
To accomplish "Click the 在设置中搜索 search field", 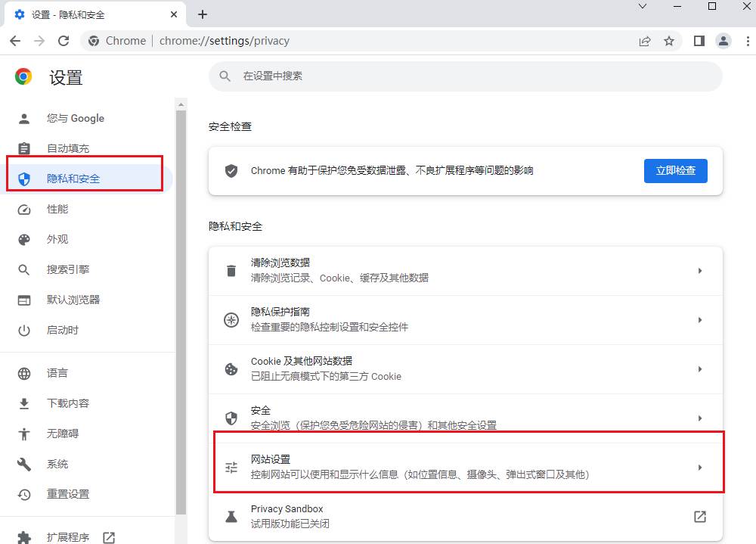I will [465, 76].
